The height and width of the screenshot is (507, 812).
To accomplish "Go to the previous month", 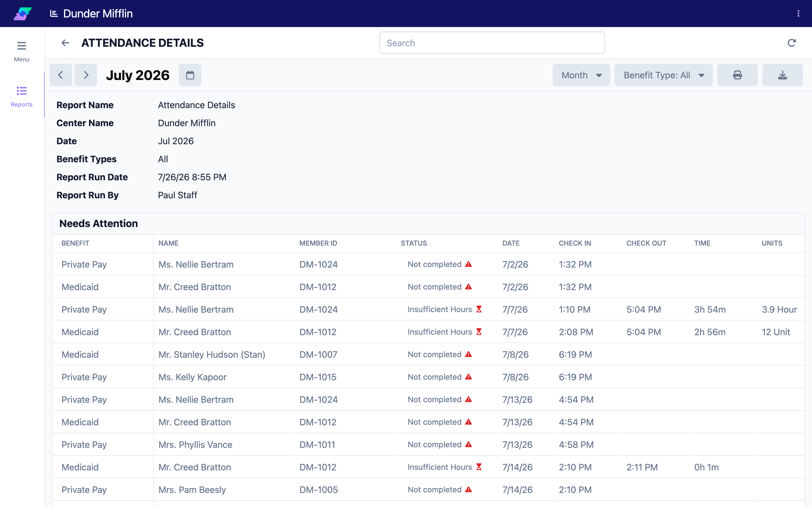I will click(61, 75).
